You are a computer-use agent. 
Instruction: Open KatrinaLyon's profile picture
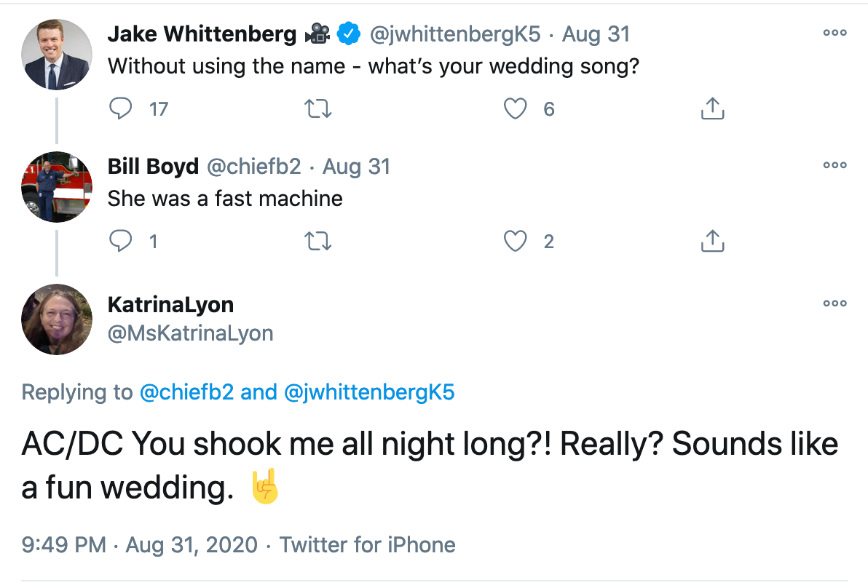point(56,319)
